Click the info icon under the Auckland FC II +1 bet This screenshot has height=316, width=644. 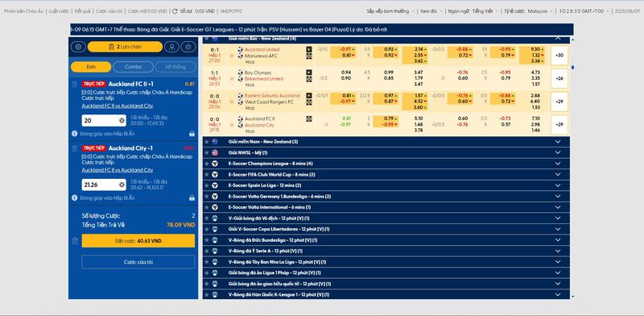(74, 134)
